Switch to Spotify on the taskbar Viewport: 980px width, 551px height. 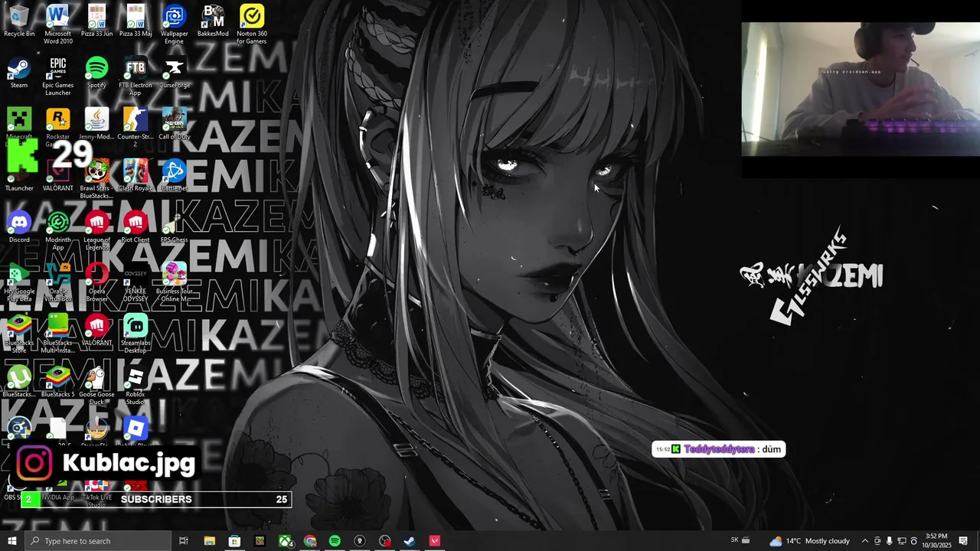(x=335, y=541)
